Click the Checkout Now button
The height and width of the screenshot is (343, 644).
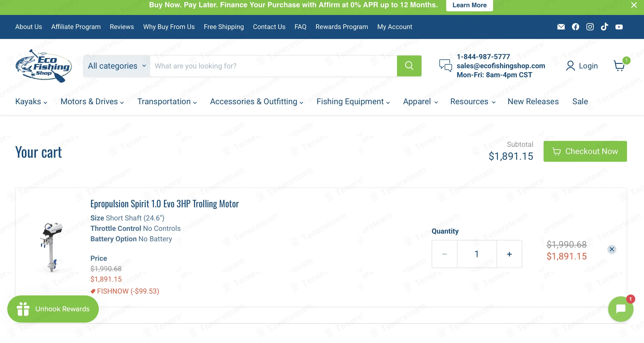(585, 151)
